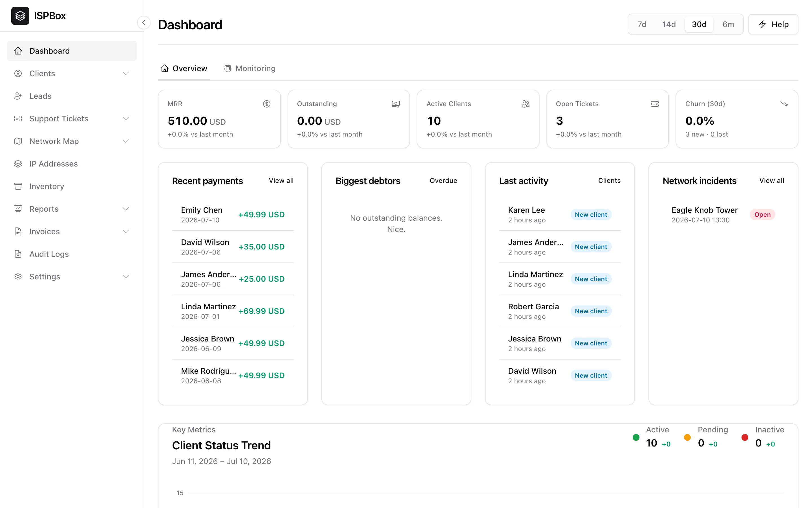Screen dimensions: 812x508
Task: Click the ISPBox logo icon
Action: (x=20, y=16)
